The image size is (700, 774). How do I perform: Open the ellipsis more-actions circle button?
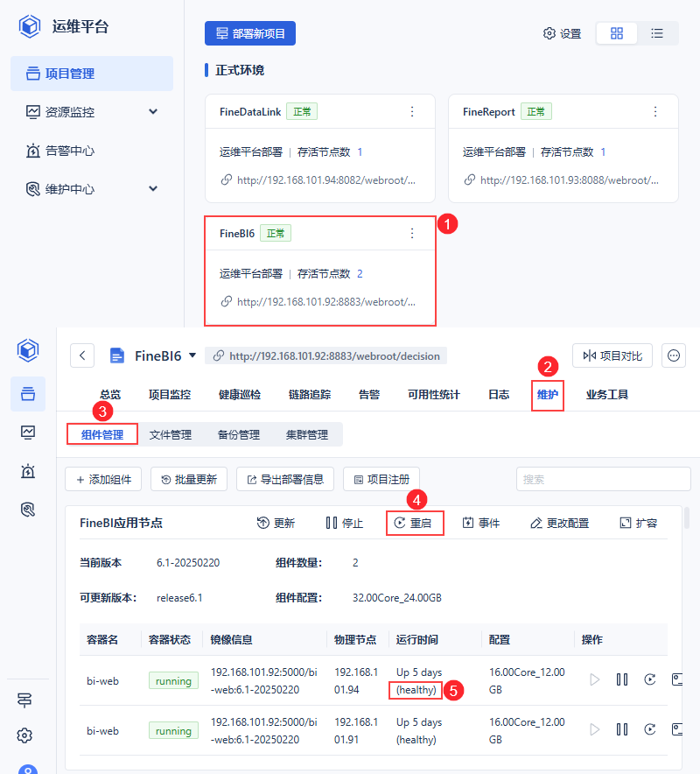click(x=674, y=355)
